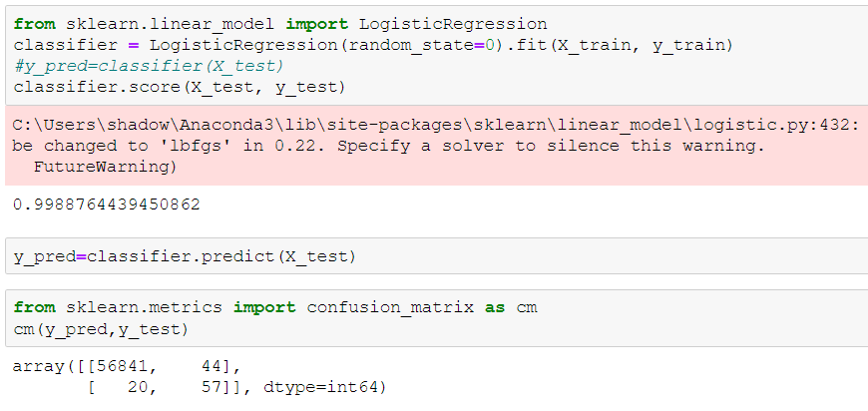This screenshot has height=411, width=868.
Task: Click the confusion_matrix import line
Action: click(275, 307)
